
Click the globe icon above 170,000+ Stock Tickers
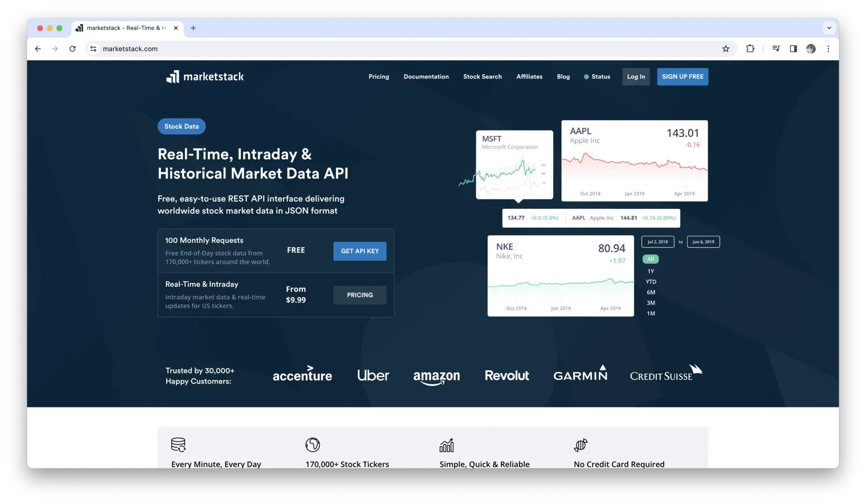pos(312,445)
